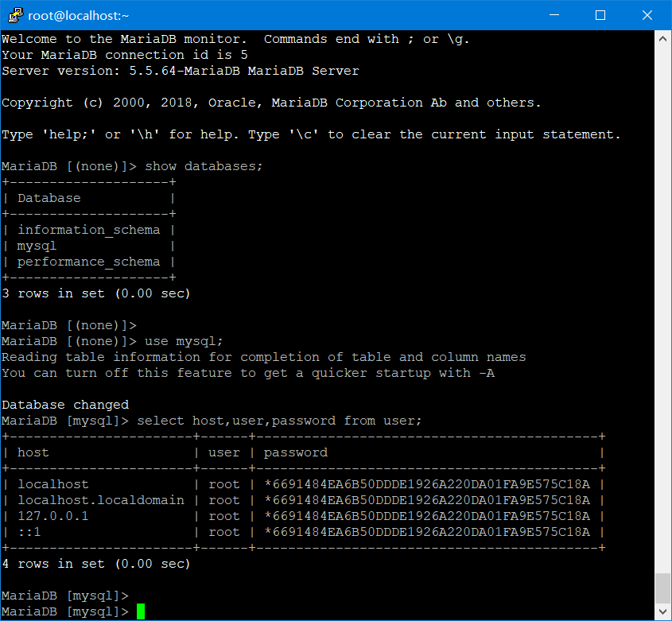
Task: Click the 'Database' column header
Action: pyautogui.click(x=49, y=198)
